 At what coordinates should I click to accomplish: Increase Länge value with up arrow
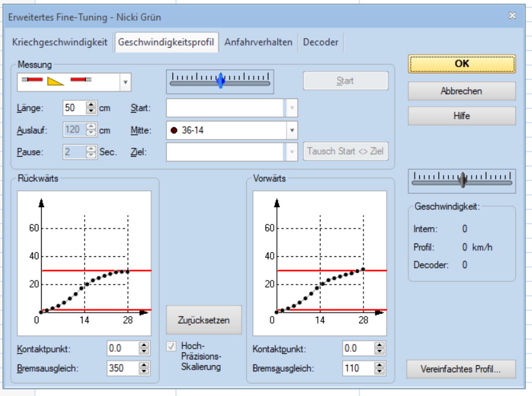pyautogui.click(x=91, y=105)
